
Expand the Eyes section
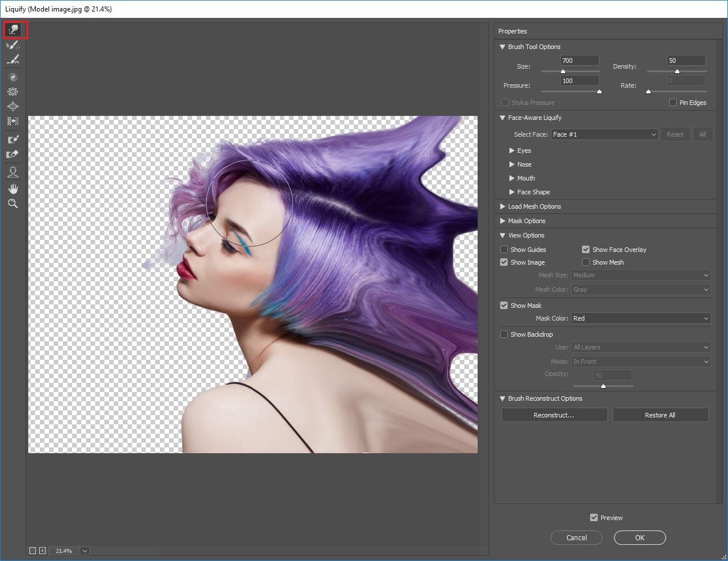point(512,150)
